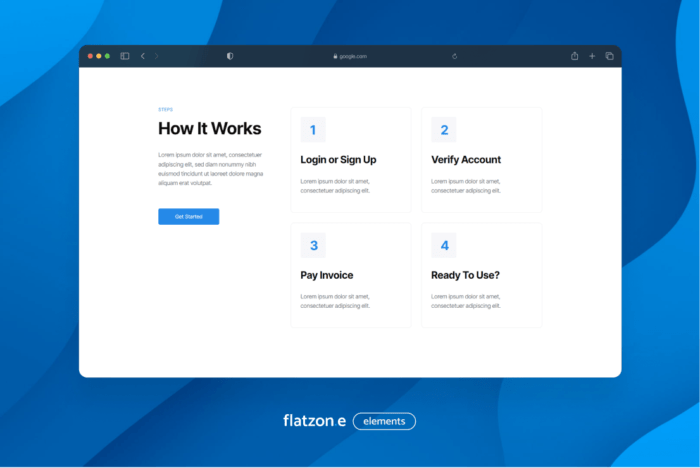Reload the page with refresh icon
Screen dimensions: 700x468
(x=455, y=56)
